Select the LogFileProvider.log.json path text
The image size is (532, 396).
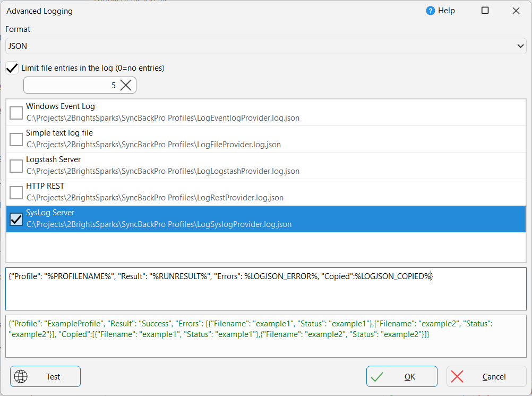coord(153,145)
